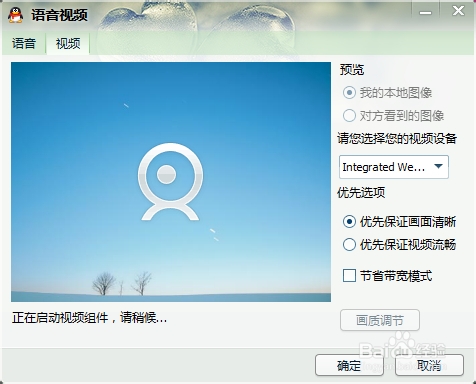Switch to the 语音 tab
Screen dimensions: 476x384
[24, 43]
